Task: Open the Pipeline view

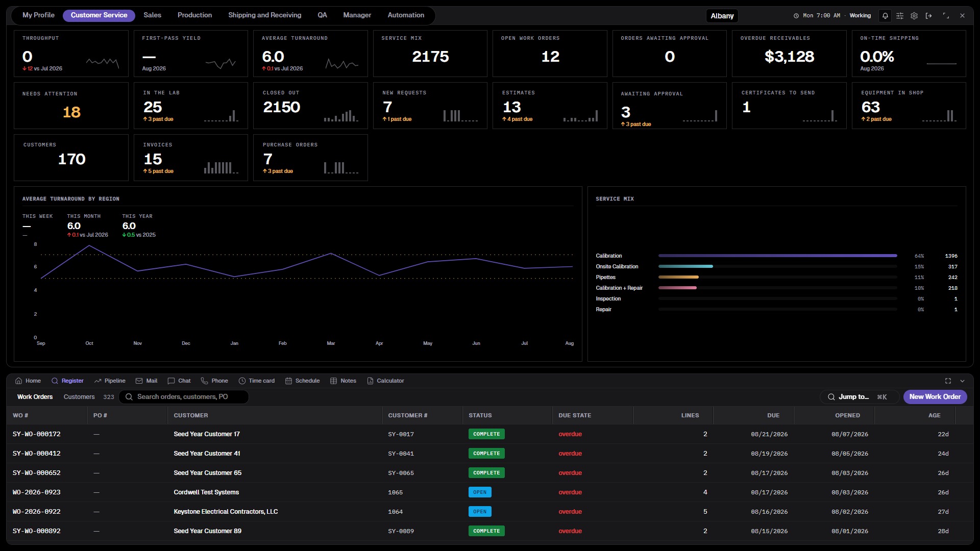Action: [110, 381]
